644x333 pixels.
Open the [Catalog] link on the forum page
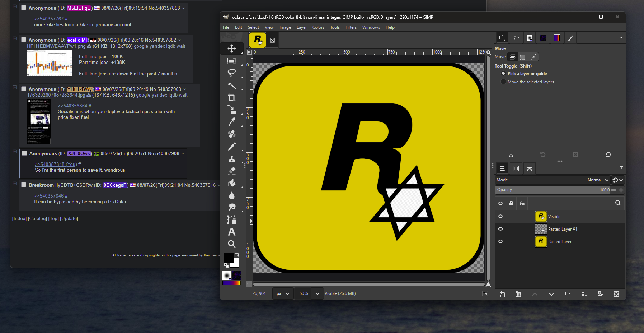pyautogui.click(x=38, y=218)
